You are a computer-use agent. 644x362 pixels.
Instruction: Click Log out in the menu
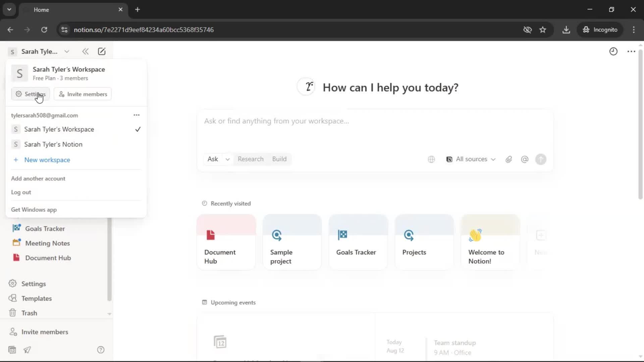21,192
